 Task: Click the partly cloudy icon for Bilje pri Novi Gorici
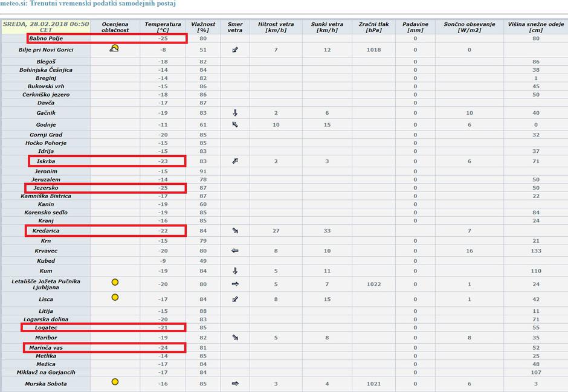coord(114,48)
